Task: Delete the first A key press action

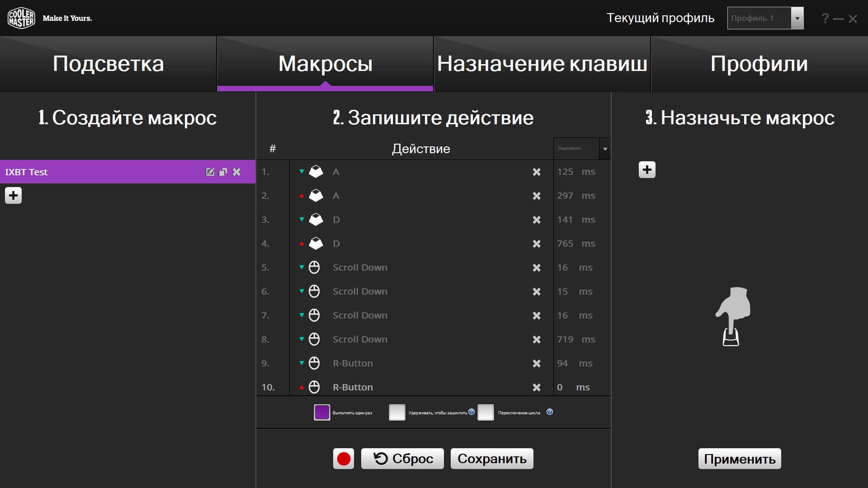Action: coord(536,172)
